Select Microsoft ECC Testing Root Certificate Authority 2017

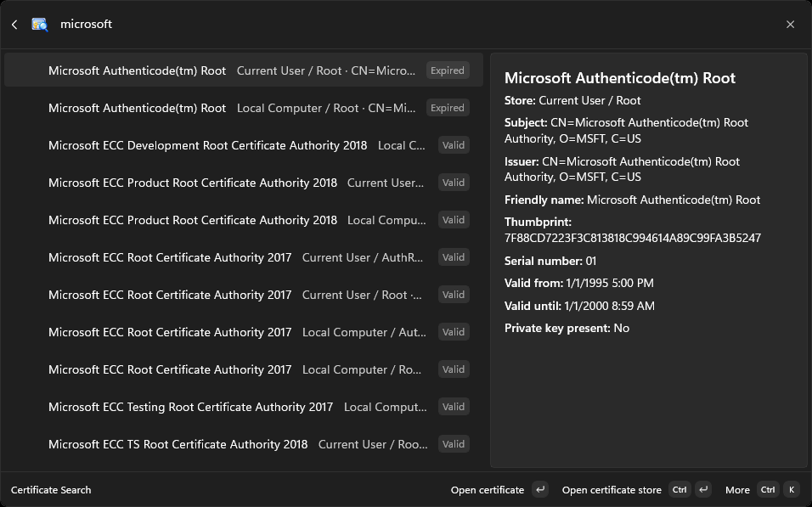[244, 407]
